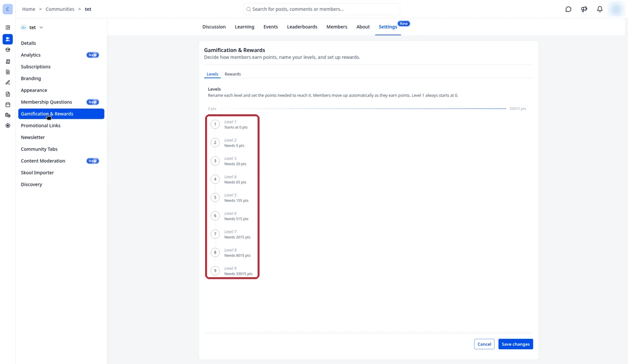Go to the Leaderboards tab
Viewport: 628px width, 364px height.
coord(302,27)
